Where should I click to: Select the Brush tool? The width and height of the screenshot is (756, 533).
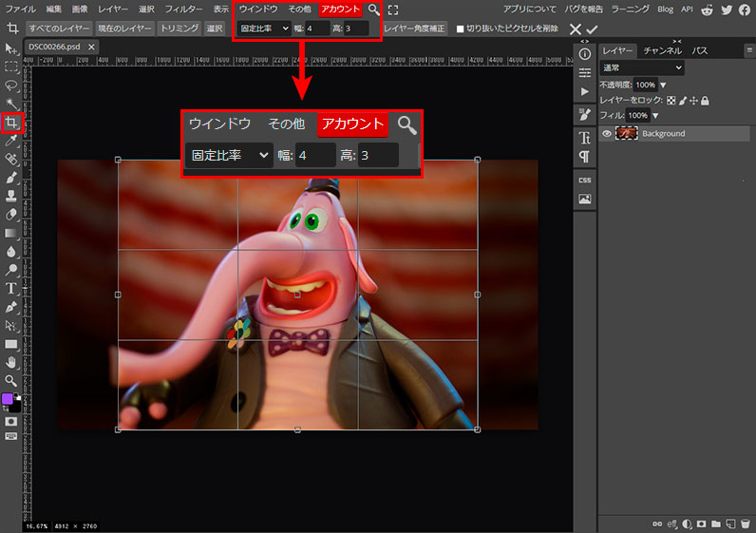point(10,177)
